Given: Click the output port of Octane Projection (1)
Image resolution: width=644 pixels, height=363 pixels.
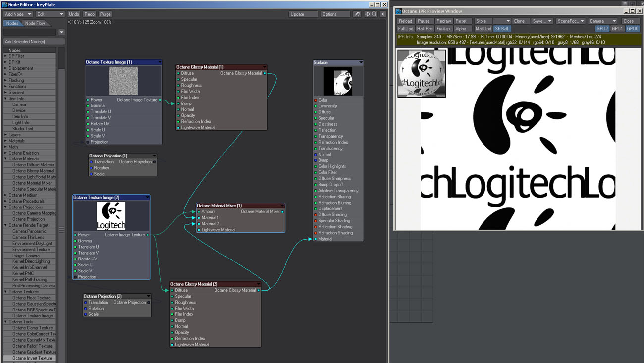Looking at the screenshot, I should pos(154,162).
